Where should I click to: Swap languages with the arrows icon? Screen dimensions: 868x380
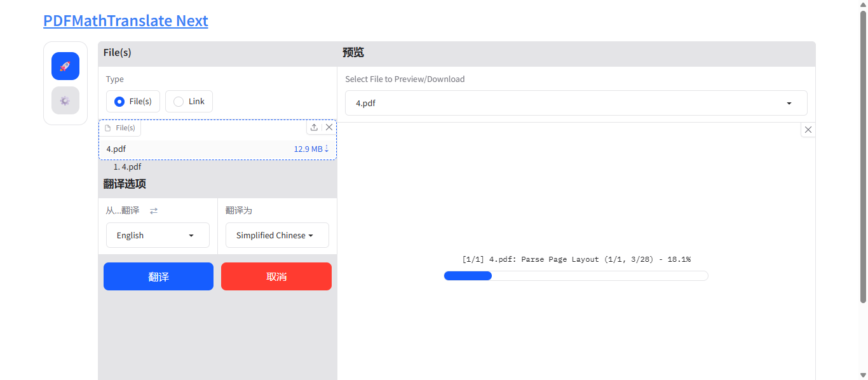[x=154, y=210]
